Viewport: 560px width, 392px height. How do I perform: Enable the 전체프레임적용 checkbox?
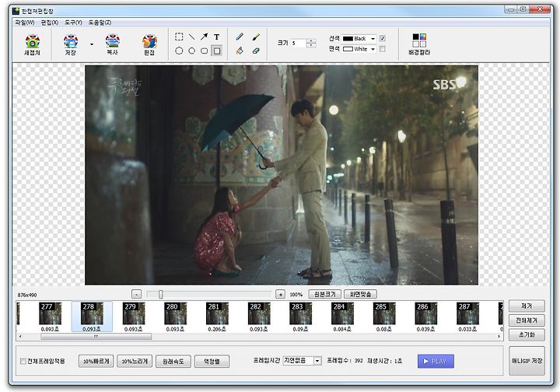click(x=23, y=362)
